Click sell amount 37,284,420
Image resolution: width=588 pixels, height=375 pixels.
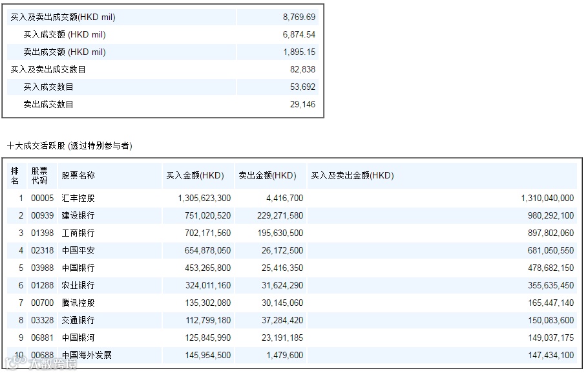click(282, 320)
